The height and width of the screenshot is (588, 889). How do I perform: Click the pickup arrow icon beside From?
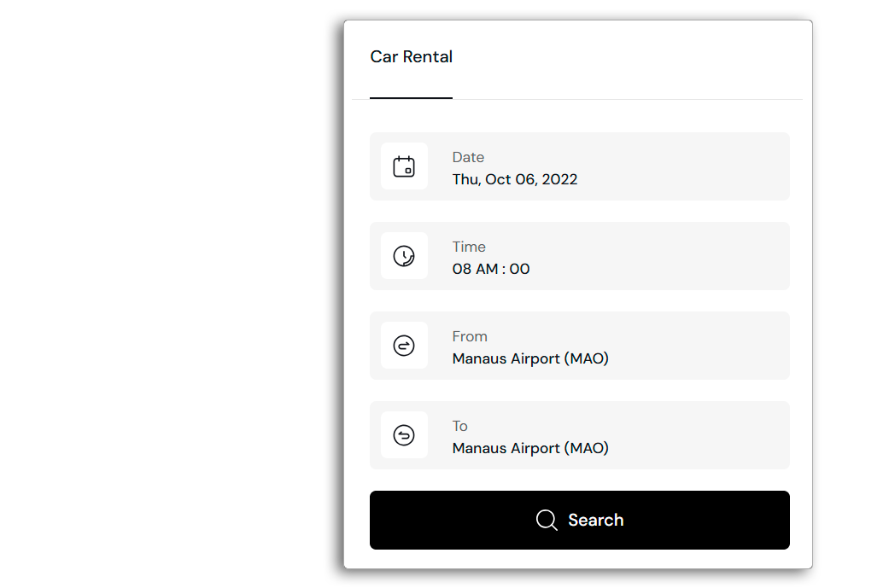(404, 346)
